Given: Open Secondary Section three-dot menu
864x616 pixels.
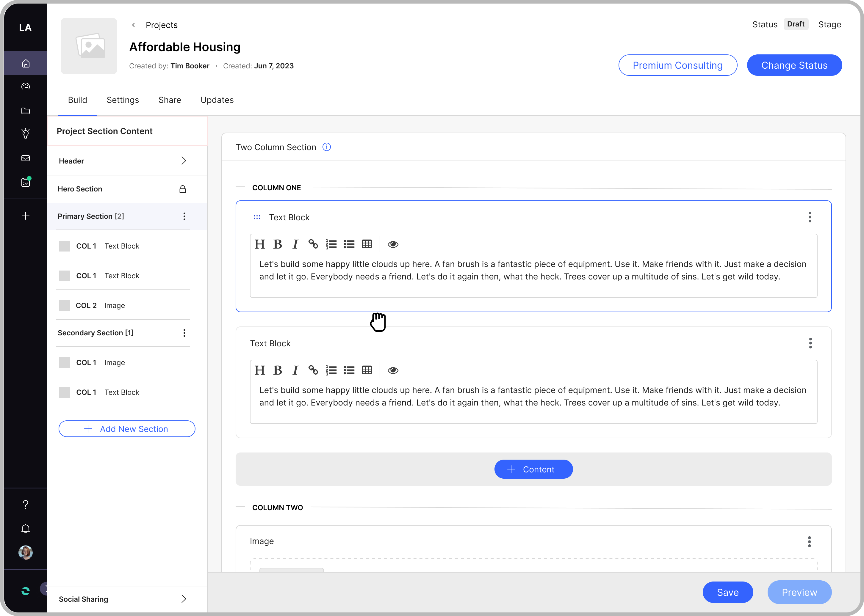Looking at the screenshot, I should click(184, 333).
